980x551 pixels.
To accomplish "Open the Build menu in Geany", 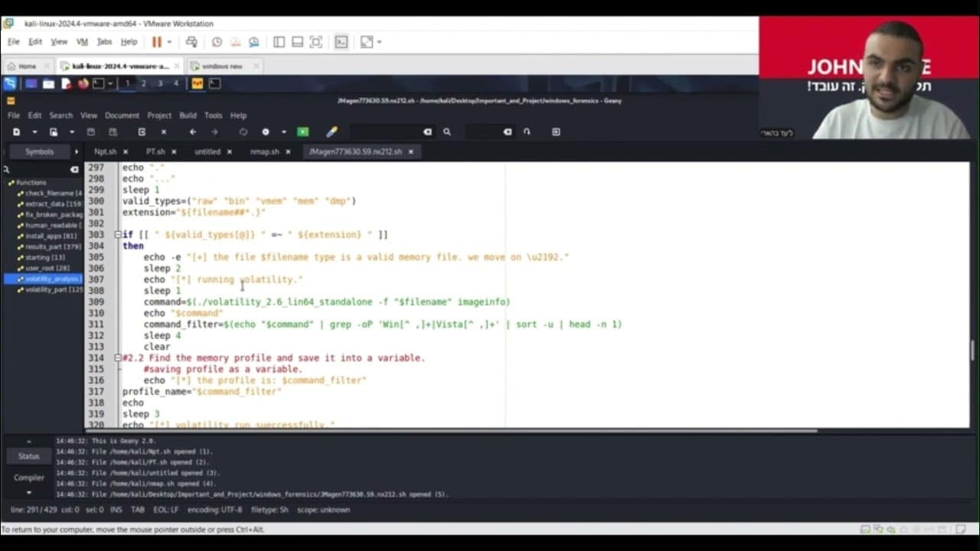I will [188, 116].
